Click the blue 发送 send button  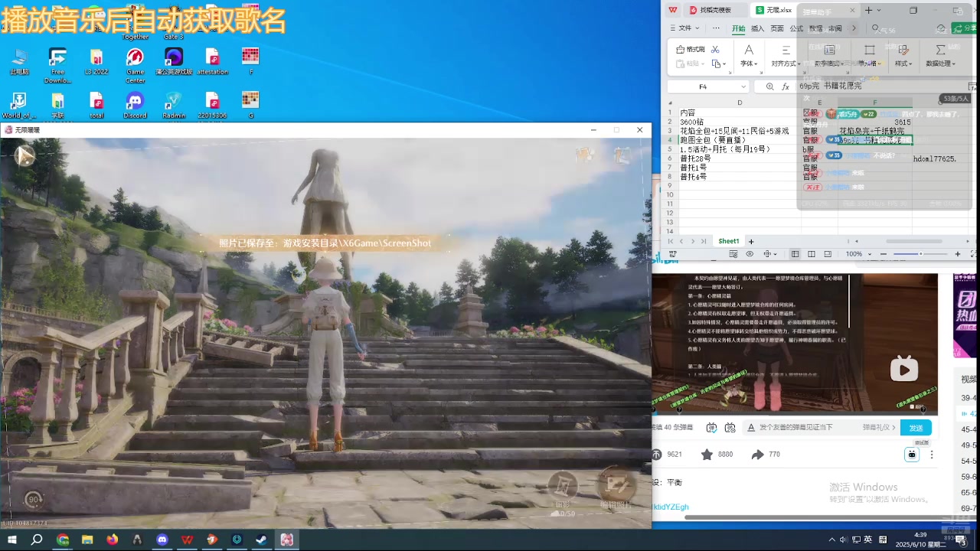coord(916,428)
